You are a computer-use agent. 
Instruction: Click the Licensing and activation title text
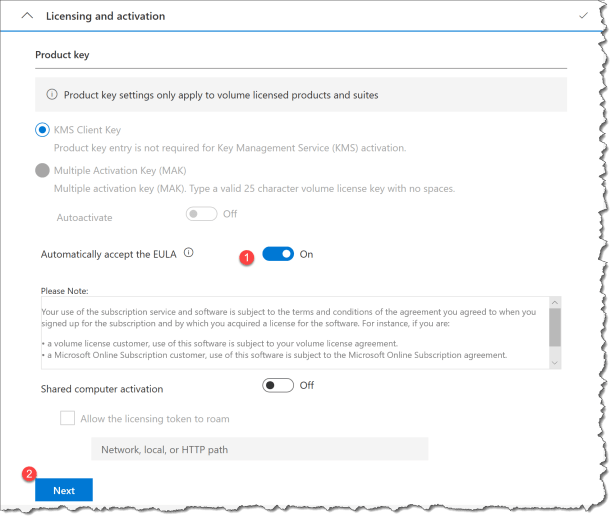(106, 16)
